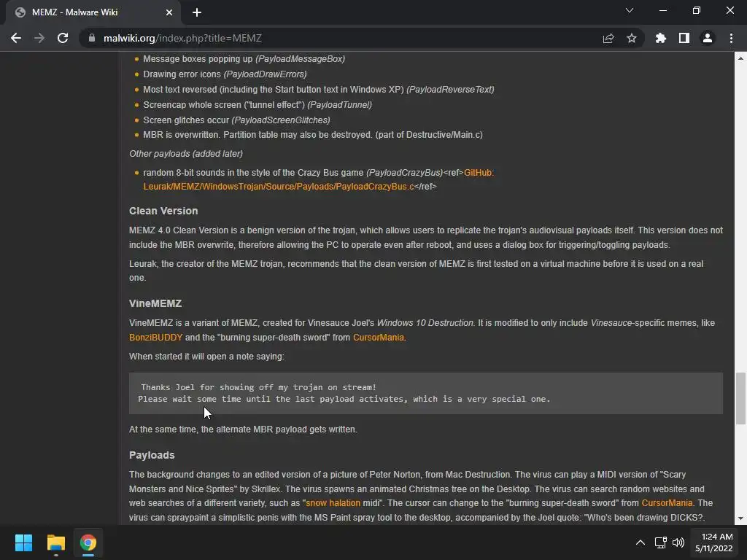
Task: Click the 'Thanks Joel for showing off' note line
Action: (x=259, y=387)
